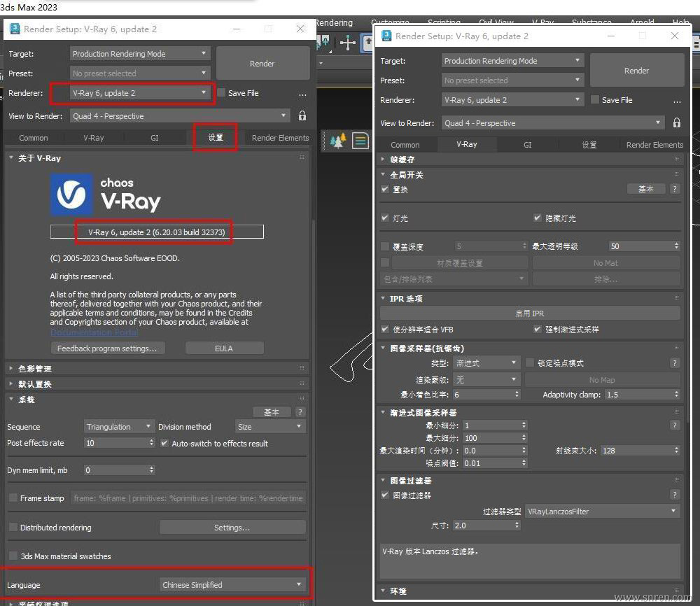Enable 锁定噪点模式 checkbox

(530, 362)
